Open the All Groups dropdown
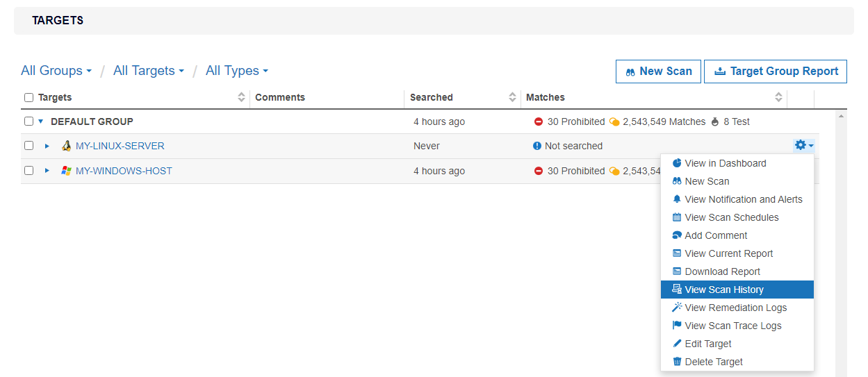This screenshot has width=868, height=377. pos(56,71)
